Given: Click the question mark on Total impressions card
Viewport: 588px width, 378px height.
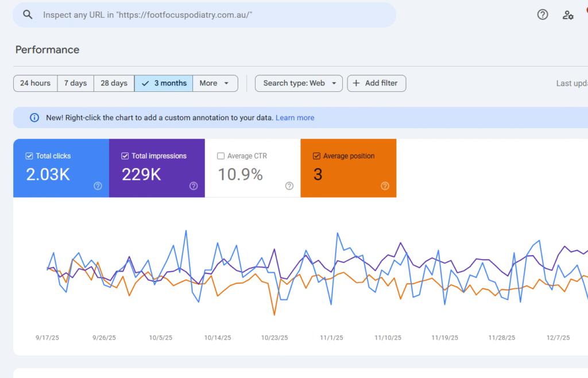Looking at the screenshot, I should click(x=194, y=186).
